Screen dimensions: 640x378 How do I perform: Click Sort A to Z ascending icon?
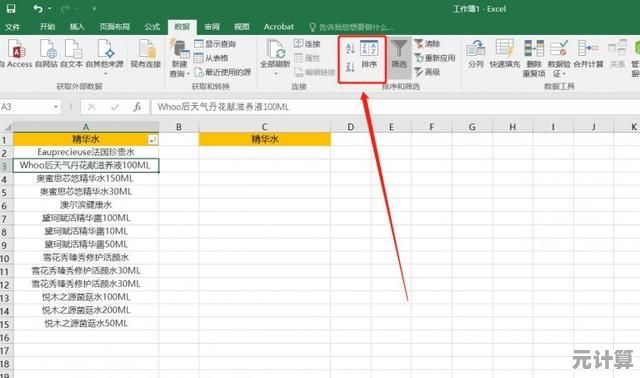coord(350,49)
